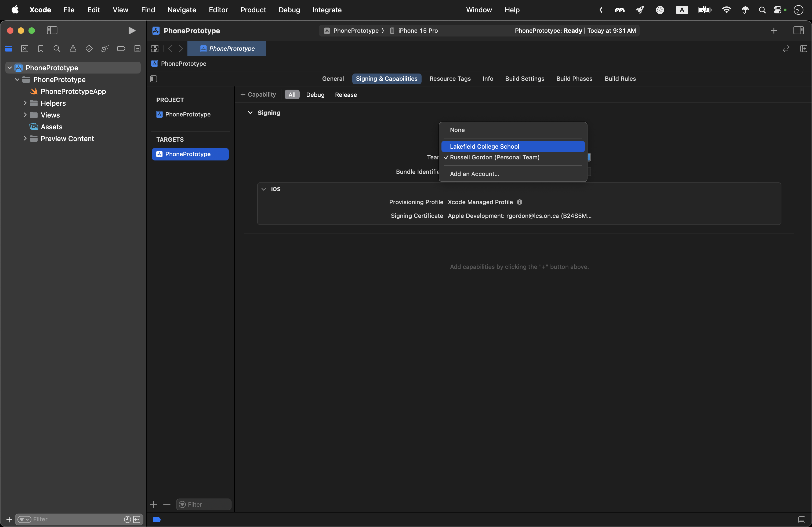Viewport: 812px width, 527px height.
Task: Open the breakpoint navigator icon
Action: coord(121,49)
